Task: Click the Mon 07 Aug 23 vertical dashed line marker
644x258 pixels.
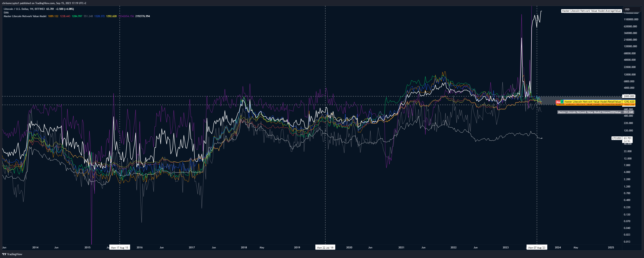Action: click(536, 123)
